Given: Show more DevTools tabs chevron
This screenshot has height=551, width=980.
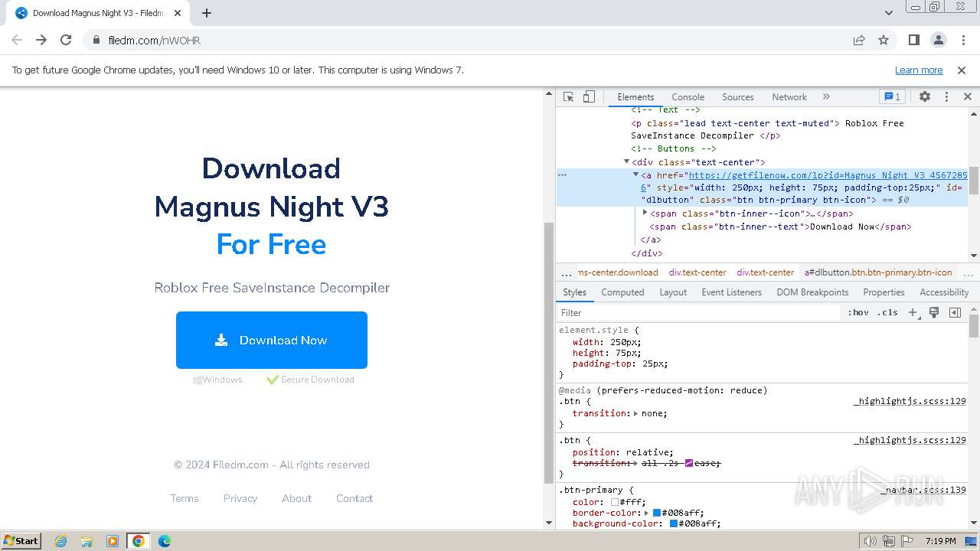Looking at the screenshot, I should [x=826, y=96].
